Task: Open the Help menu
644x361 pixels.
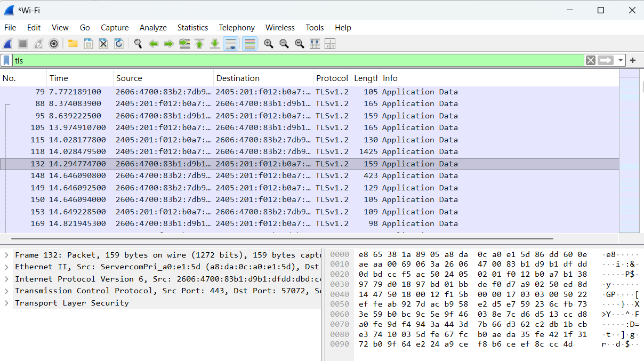Action: point(343,28)
